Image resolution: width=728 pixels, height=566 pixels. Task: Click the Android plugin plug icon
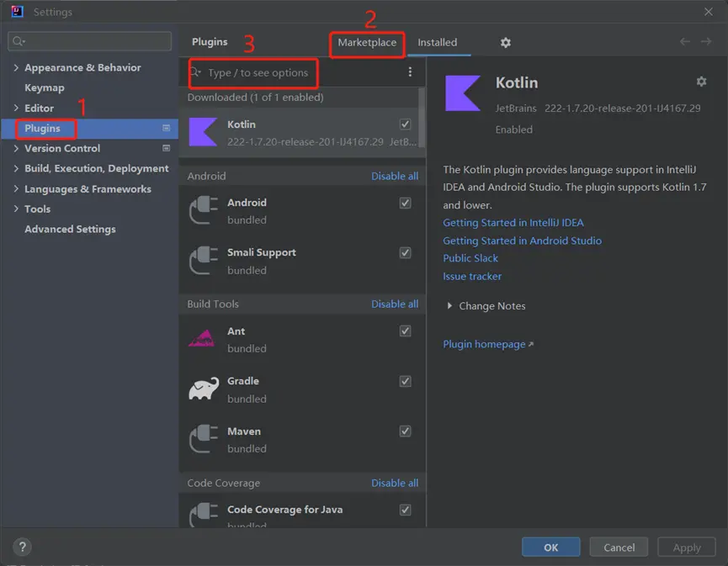pyautogui.click(x=204, y=210)
